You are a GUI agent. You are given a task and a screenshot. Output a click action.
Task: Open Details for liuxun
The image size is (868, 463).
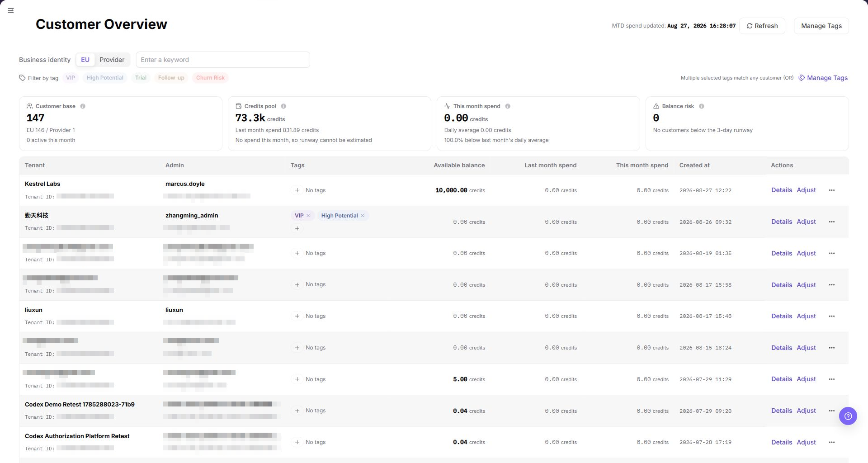pos(782,316)
